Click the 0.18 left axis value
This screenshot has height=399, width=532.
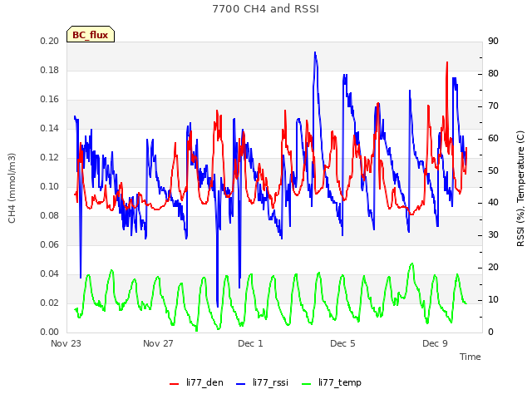(x=50, y=70)
